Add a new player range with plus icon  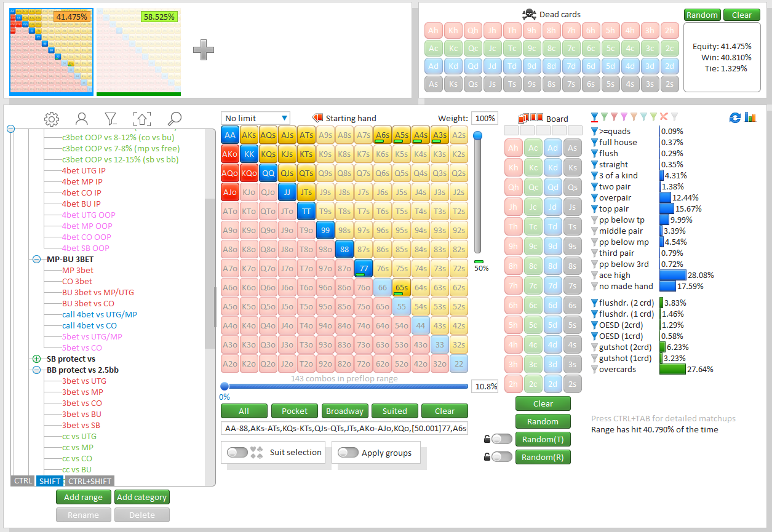pos(204,50)
